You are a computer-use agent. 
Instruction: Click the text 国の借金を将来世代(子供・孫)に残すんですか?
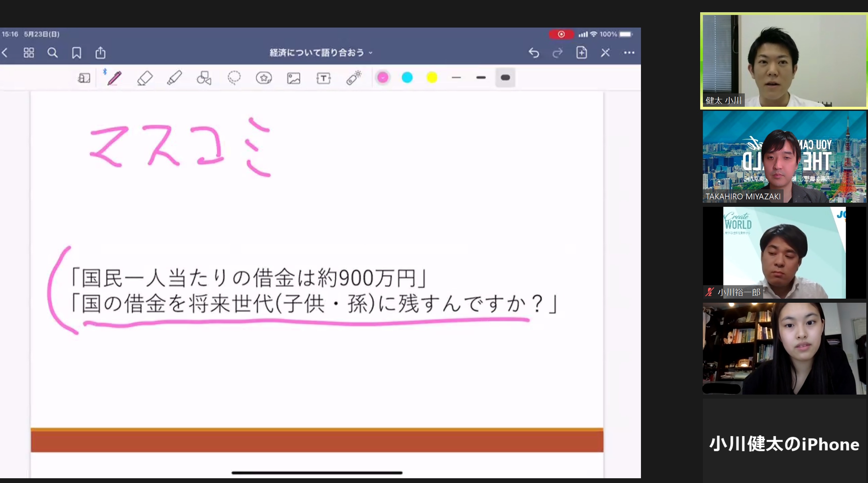312,303
